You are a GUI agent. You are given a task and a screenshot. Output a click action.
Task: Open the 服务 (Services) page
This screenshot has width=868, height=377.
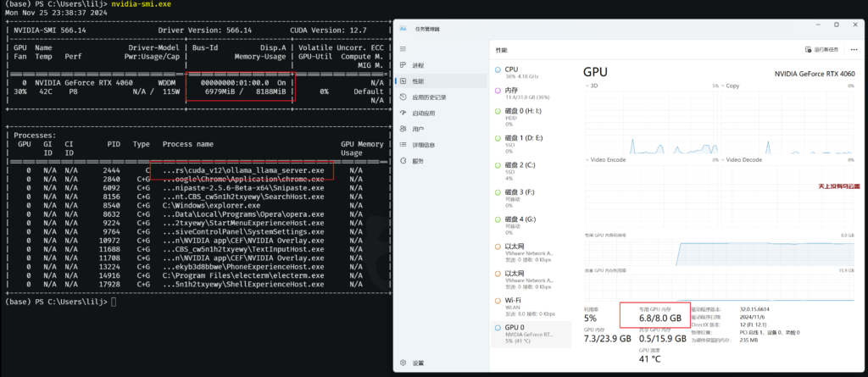click(442, 161)
